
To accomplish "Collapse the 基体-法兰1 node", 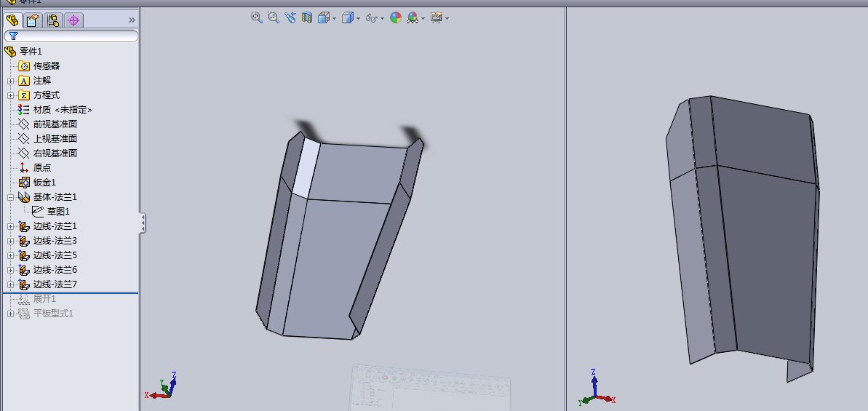I will (10, 197).
